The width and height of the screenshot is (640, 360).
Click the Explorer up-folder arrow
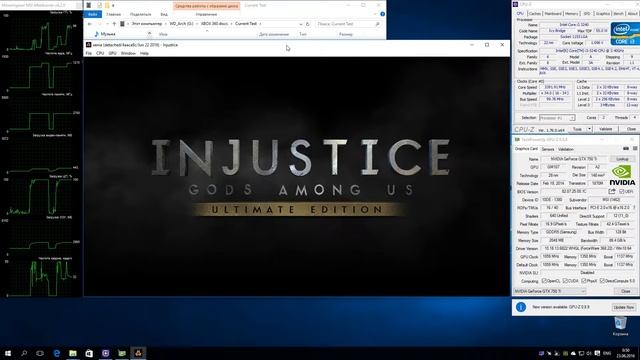click(114, 24)
